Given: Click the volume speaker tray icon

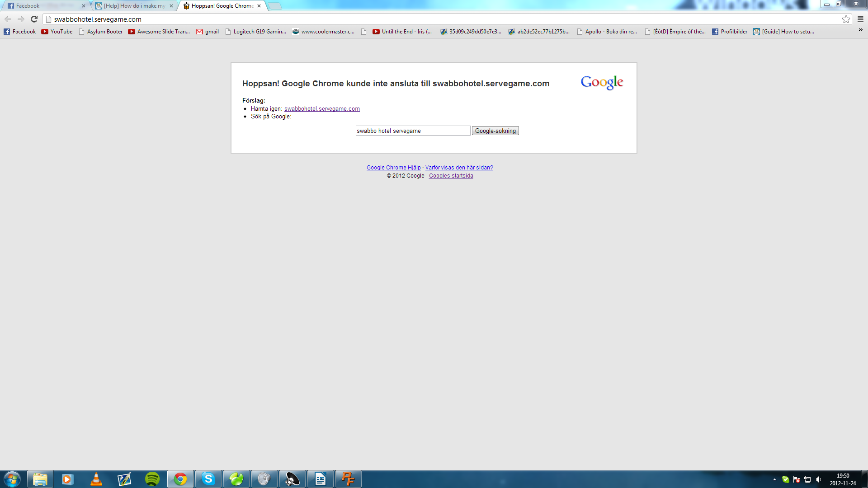Looking at the screenshot, I should coord(818,479).
